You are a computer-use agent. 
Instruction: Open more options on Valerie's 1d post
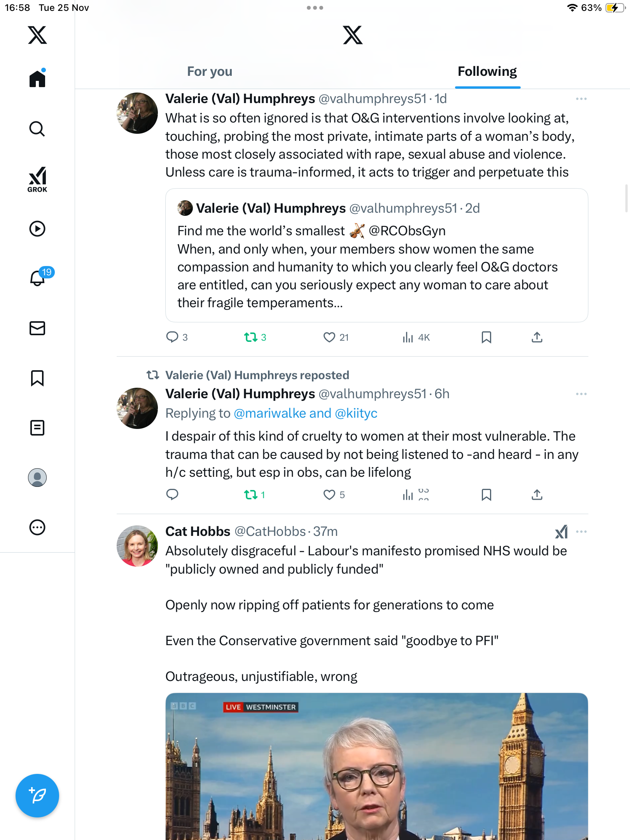[581, 99]
